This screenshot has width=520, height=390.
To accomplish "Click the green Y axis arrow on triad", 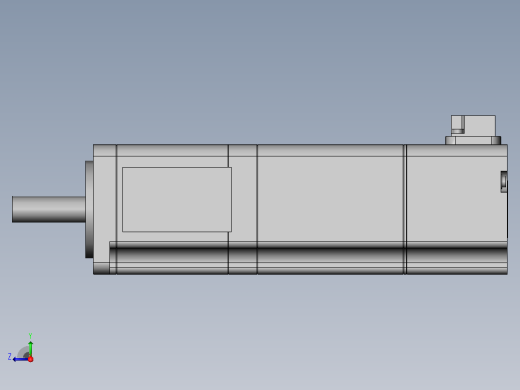I will pyautogui.click(x=30, y=349).
